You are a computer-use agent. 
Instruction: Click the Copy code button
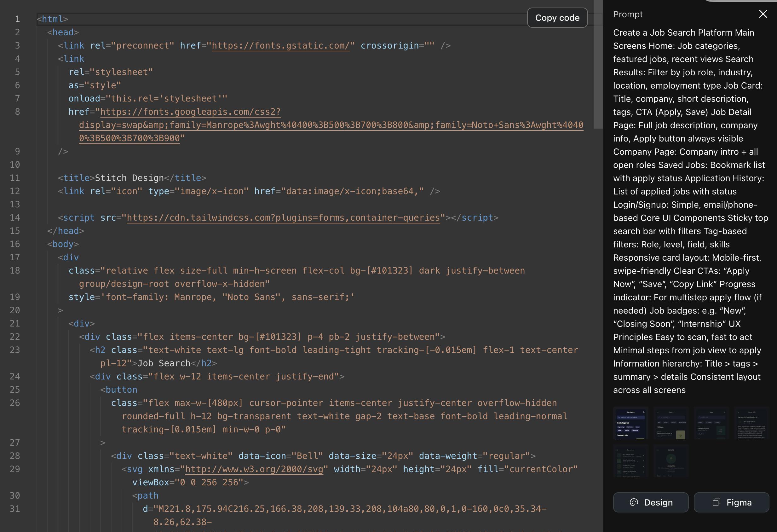click(557, 18)
